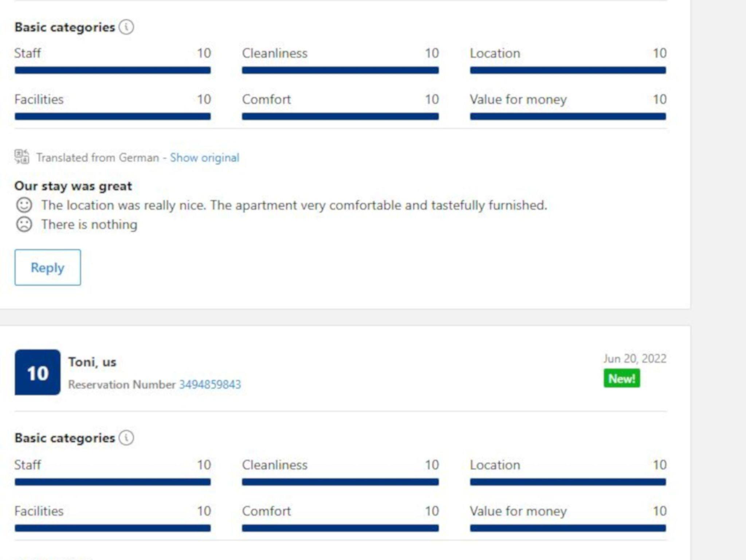Click the green New! badge

(621, 379)
